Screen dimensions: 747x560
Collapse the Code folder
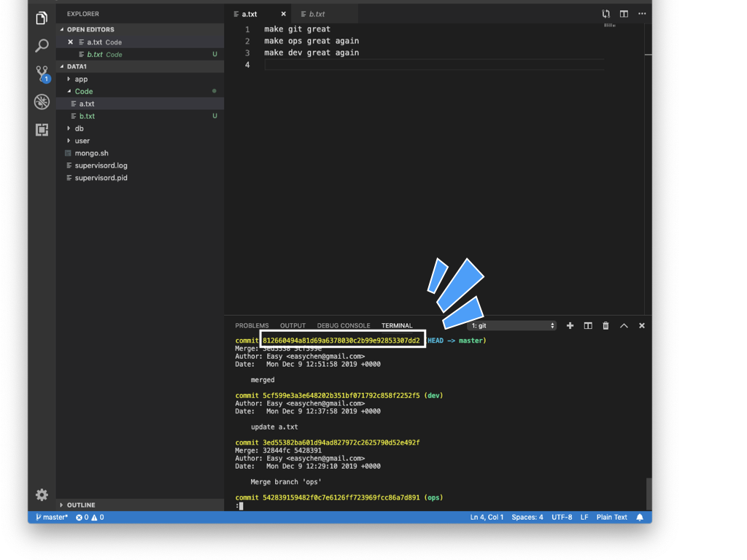pos(140,91)
